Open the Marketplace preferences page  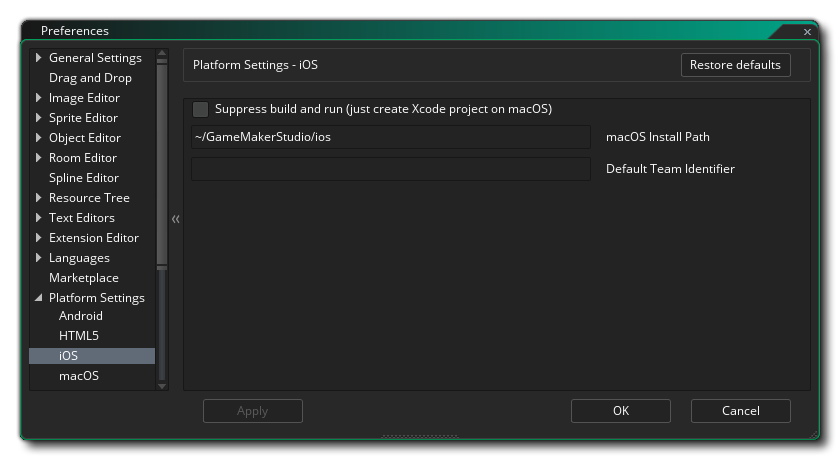(84, 278)
